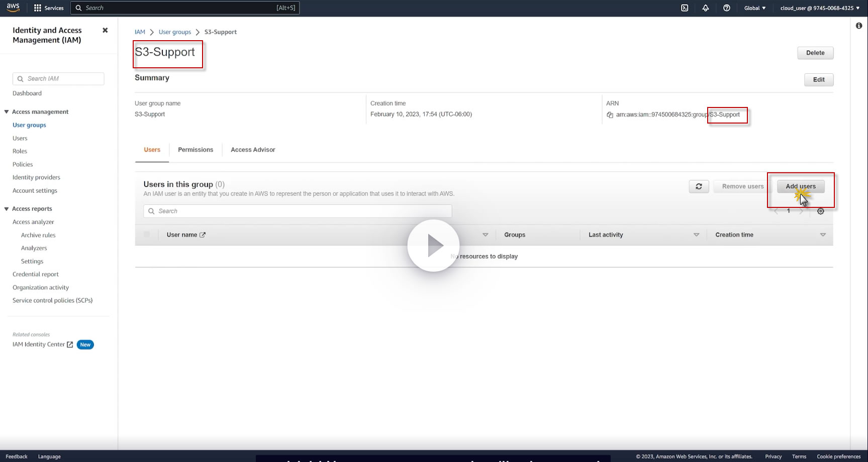868x462 pixels.
Task: Open the Services grid menu
Action: tap(48, 8)
